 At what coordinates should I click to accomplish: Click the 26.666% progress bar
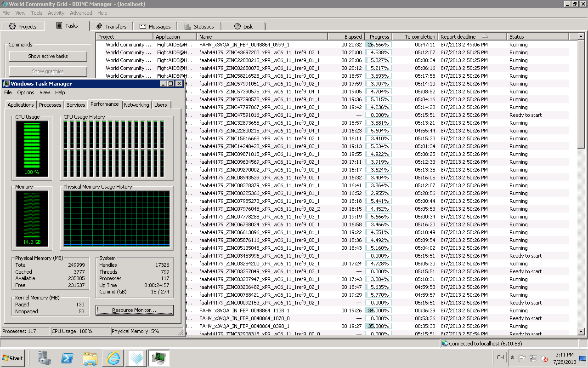click(x=378, y=45)
